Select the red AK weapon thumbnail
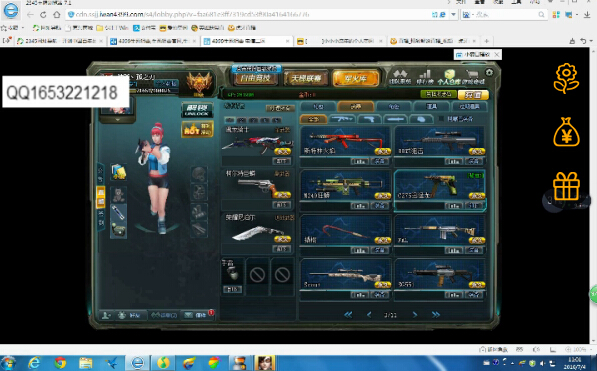Image resolution: width=597 pixels, height=371 pixels. 345,141
